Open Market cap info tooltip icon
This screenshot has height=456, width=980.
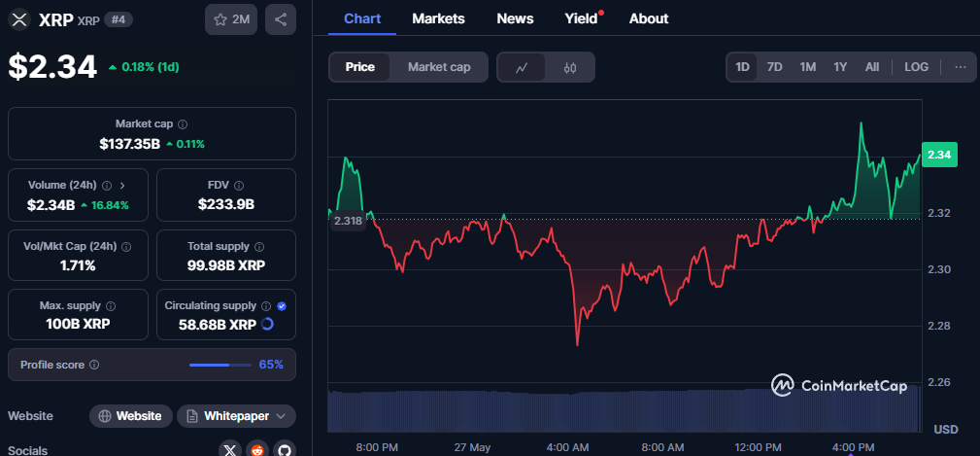184,124
